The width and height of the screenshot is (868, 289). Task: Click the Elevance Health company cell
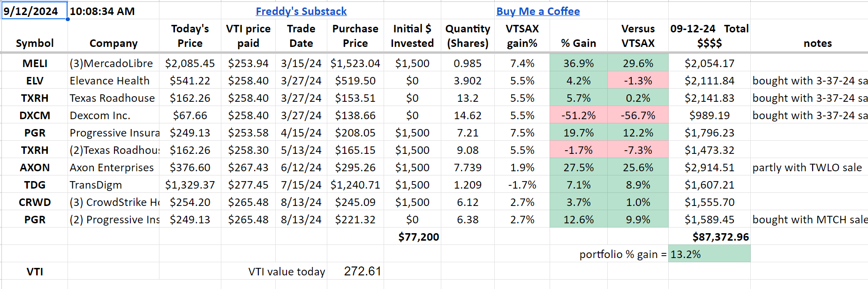[x=110, y=81]
